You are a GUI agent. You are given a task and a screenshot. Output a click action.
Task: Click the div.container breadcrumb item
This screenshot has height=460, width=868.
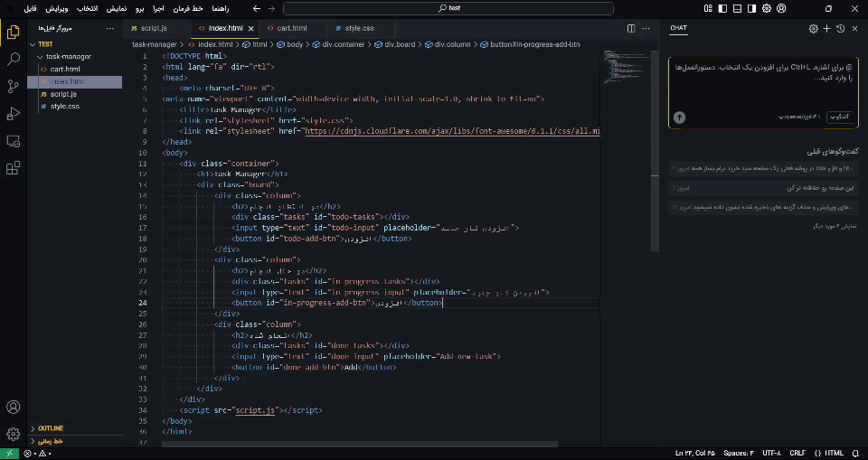(338, 44)
